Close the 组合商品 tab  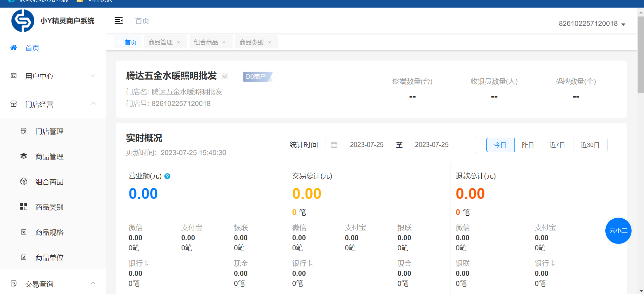tap(224, 42)
